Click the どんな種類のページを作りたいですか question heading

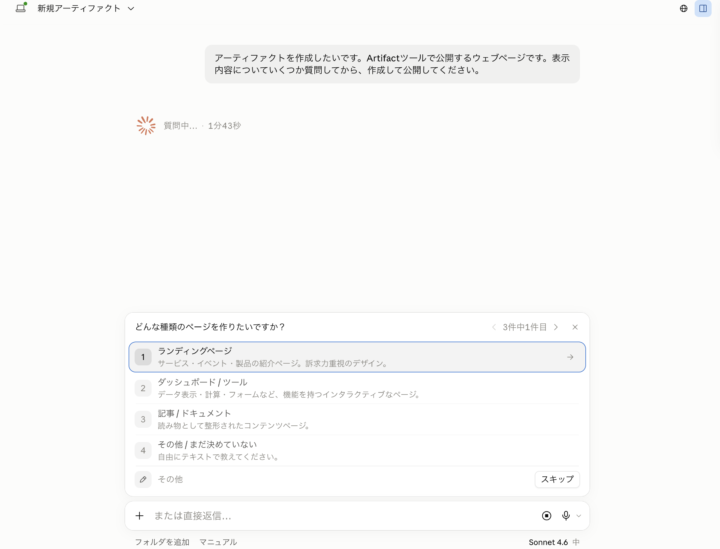tap(210, 327)
